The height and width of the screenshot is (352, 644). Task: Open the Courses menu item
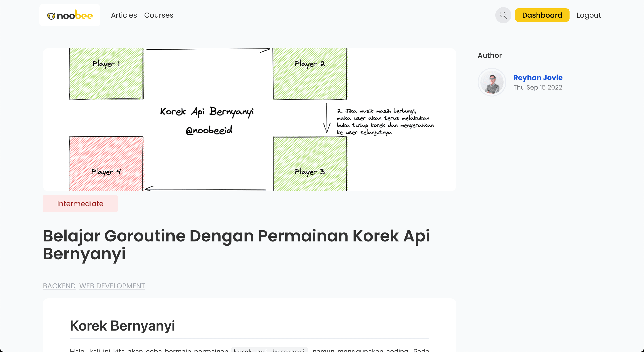click(x=159, y=15)
